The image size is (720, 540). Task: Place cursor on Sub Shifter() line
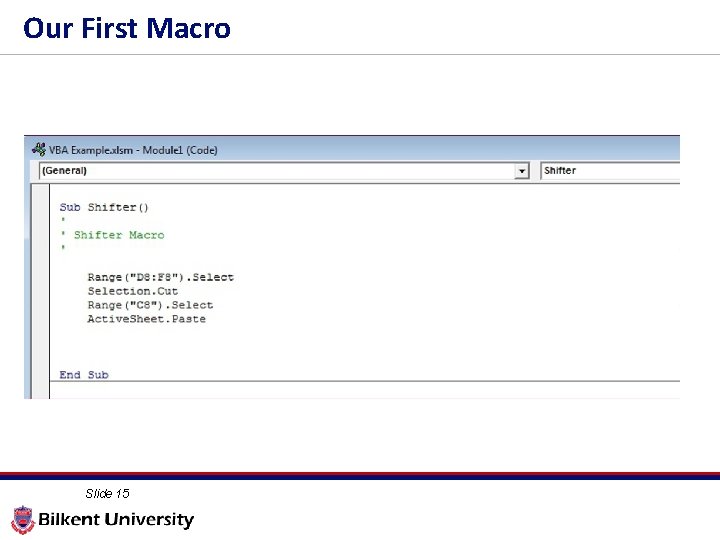coord(104,208)
